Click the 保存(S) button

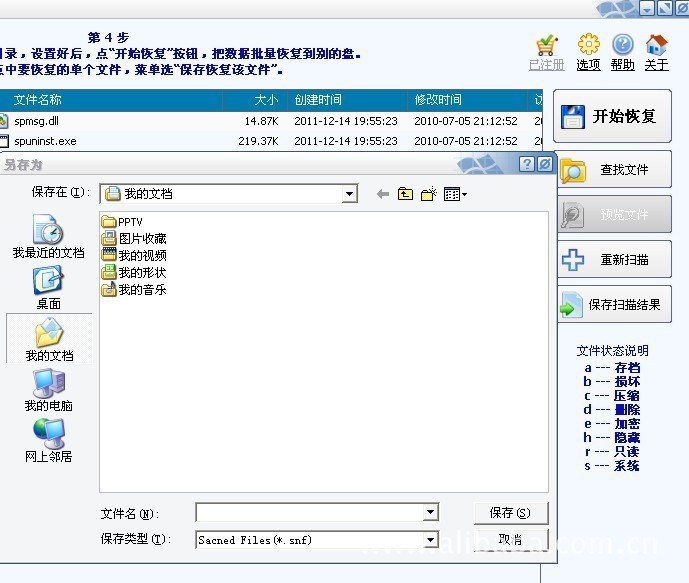511,513
